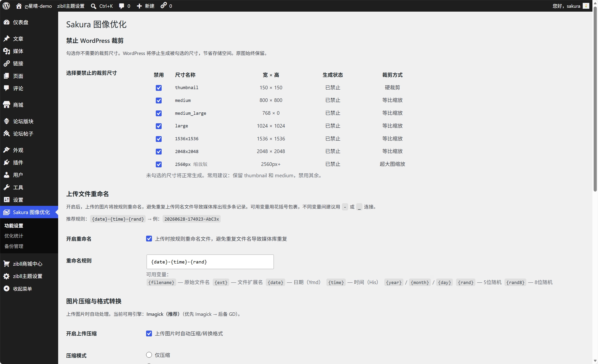Open the 插件 menu label in the sidebar

(18, 163)
